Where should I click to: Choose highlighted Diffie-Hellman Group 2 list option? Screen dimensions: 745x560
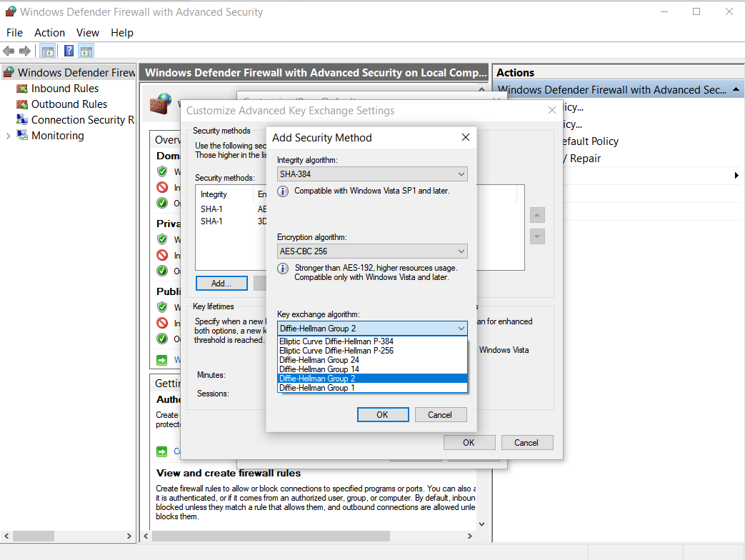tap(372, 379)
